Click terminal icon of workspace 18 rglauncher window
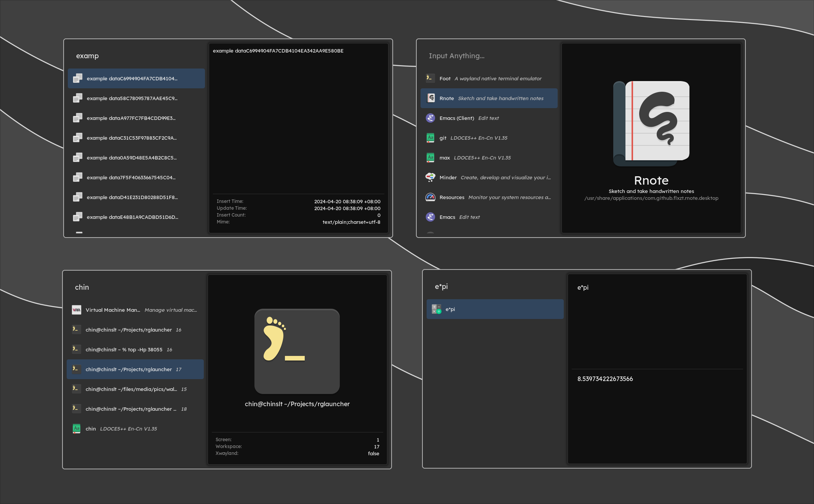The image size is (814, 504). (77, 409)
